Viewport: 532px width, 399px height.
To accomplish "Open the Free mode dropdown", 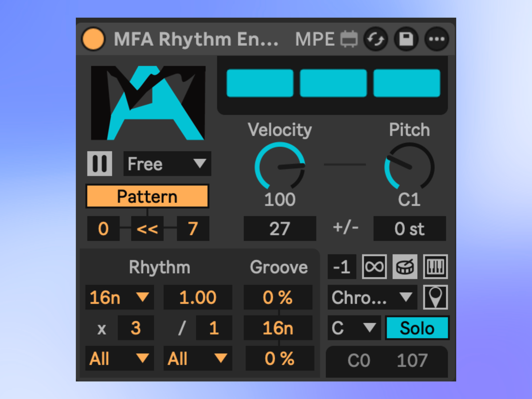I will pos(167,164).
